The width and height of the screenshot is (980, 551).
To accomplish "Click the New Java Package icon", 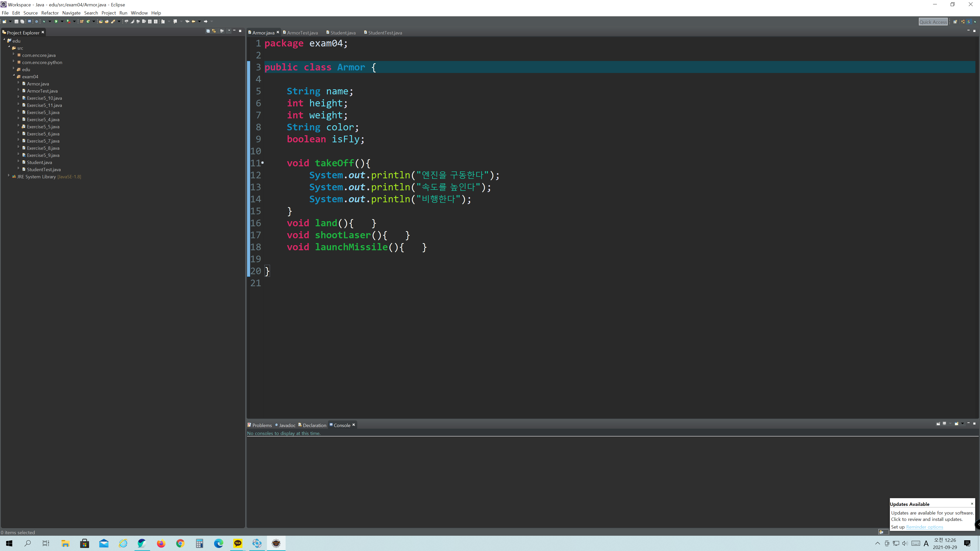I will point(82,21).
